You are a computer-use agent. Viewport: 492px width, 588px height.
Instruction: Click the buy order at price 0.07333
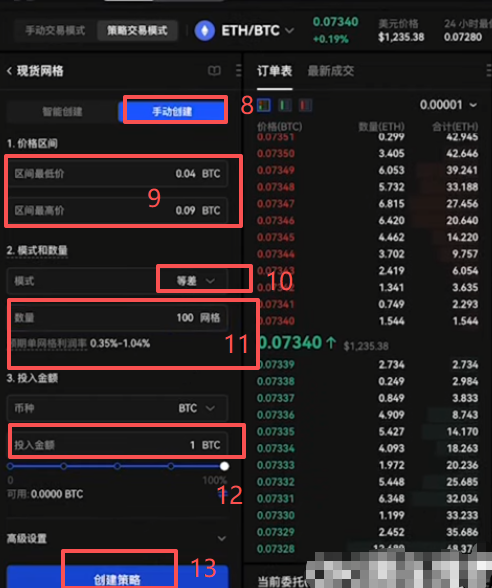click(x=368, y=465)
